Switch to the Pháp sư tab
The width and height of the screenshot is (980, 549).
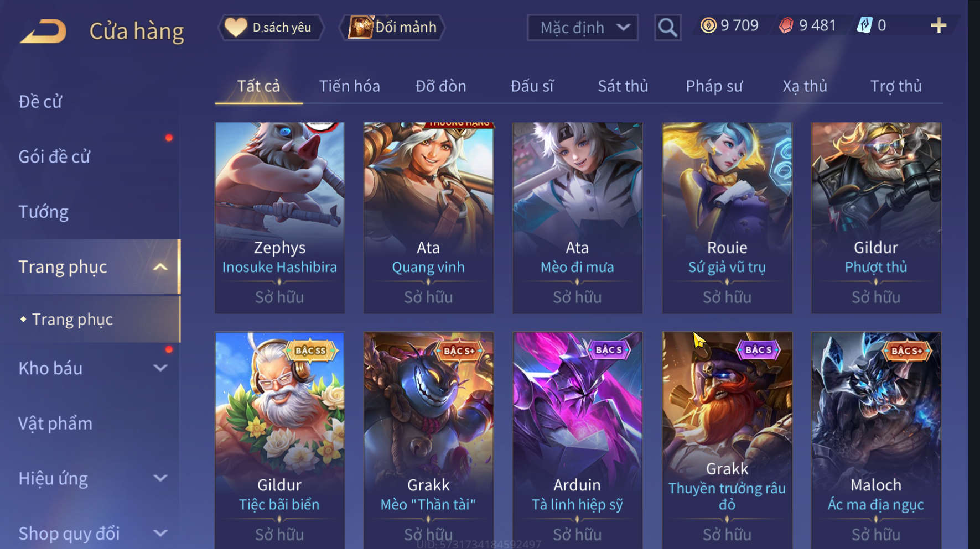click(x=714, y=86)
